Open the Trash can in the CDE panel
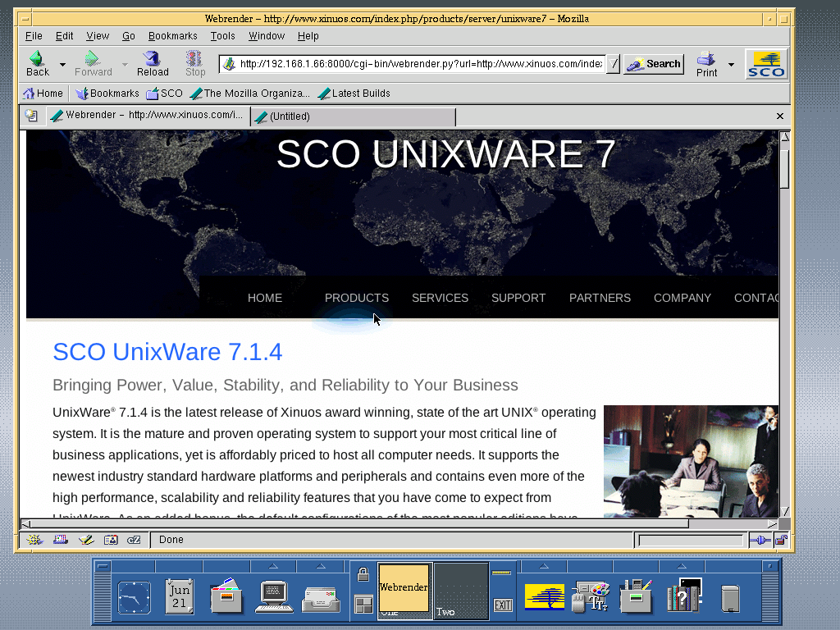840x630 pixels. 730,597
